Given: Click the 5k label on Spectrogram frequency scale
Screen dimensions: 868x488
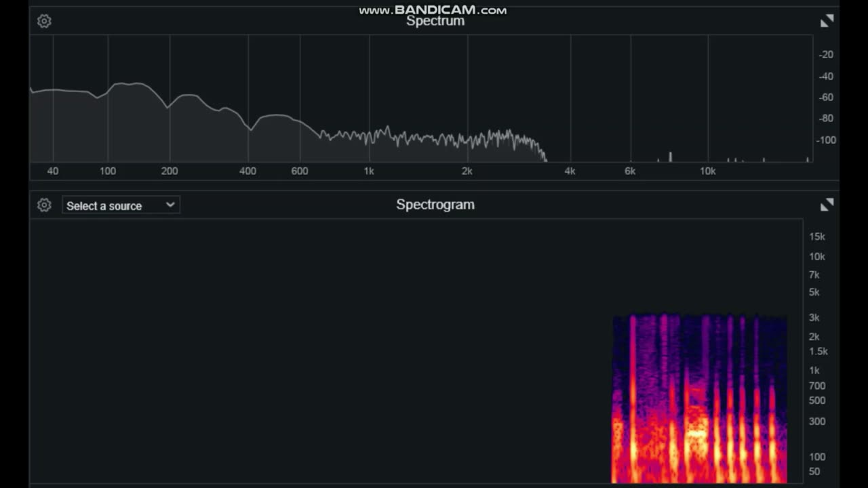Looking at the screenshot, I should tap(814, 292).
